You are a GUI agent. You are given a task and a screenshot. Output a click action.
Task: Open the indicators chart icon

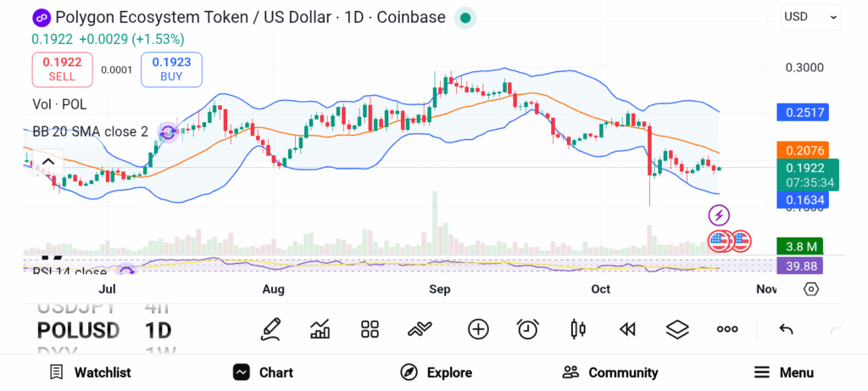(x=320, y=329)
